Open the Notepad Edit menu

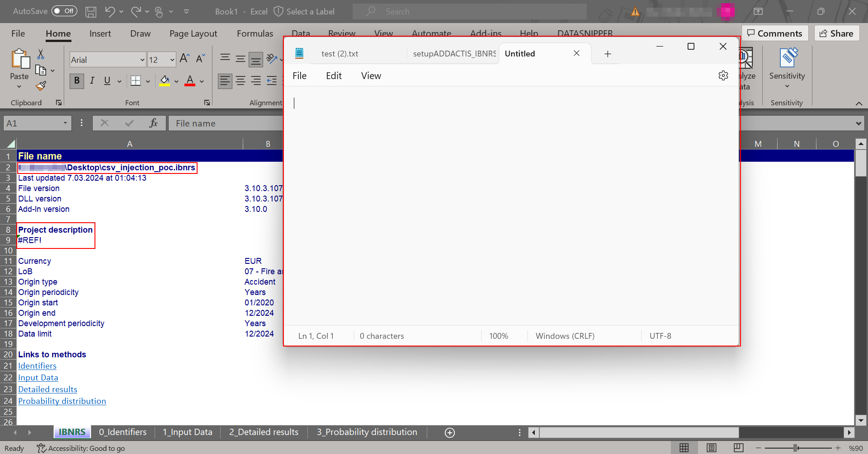pyautogui.click(x=334, y=76)
